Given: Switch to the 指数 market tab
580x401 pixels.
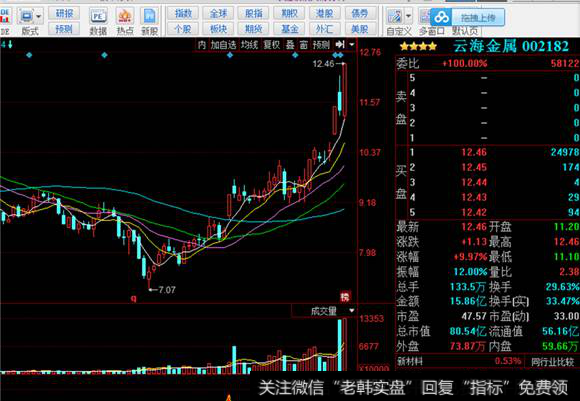Looking at the screenshot, I should (x=183, y=14).
